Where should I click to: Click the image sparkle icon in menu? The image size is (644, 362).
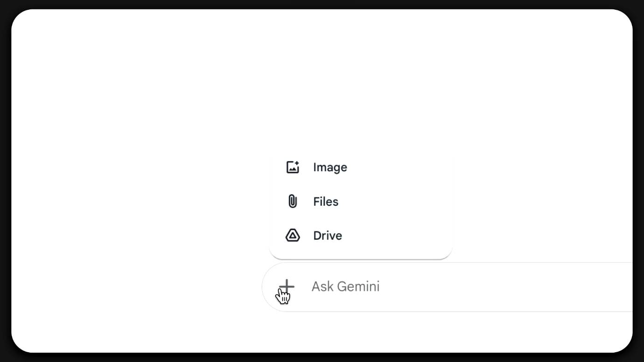click(293, 167)
